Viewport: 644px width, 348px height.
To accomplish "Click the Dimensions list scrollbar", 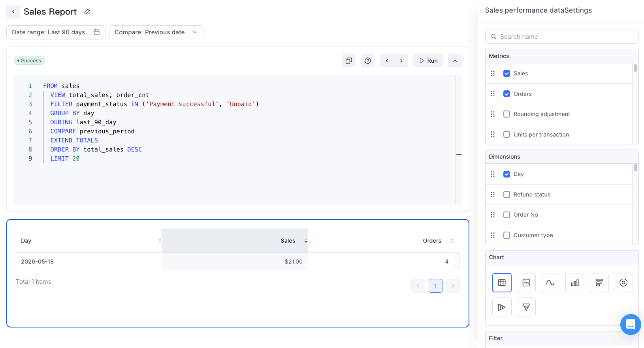I will tap(635, 168).
